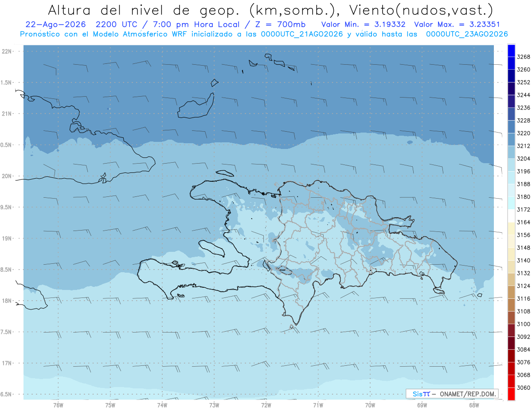The width and height of the screenshot is (532, 411).
Task: Click the '3268' colorbar value
Action: [x=524, y=57]
